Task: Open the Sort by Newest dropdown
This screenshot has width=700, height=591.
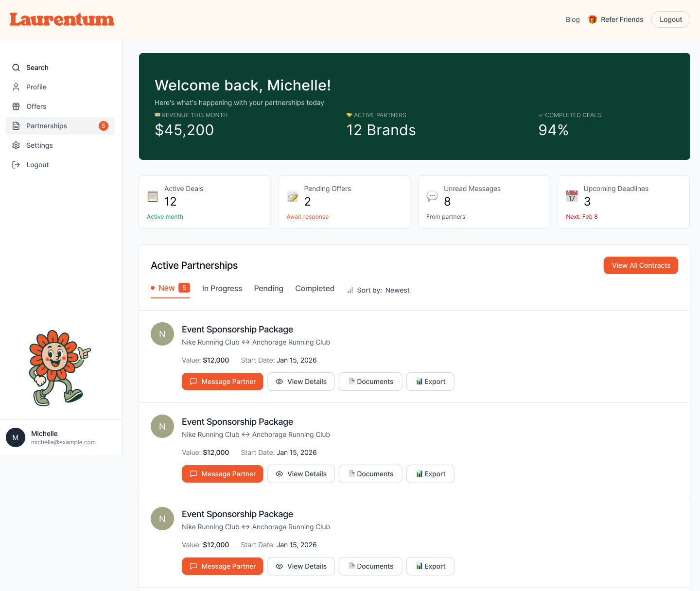Action: pyautogui.click(x=379, y=290)
